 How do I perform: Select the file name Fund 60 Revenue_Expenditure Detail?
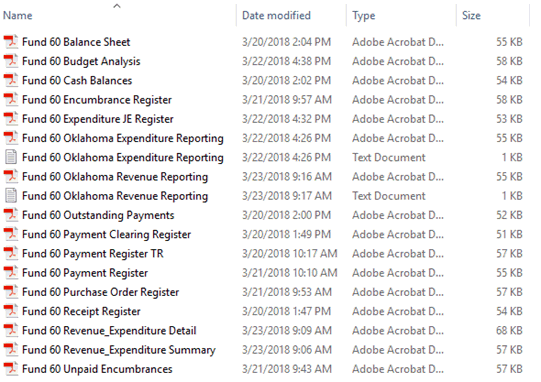109,331
